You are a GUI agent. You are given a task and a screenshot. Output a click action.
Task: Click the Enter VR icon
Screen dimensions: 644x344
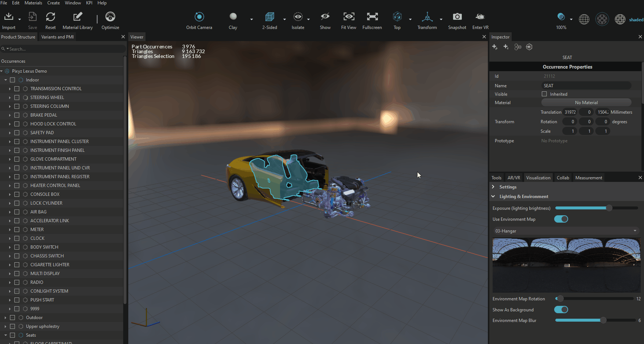pyautogui.click(x=480, y=17)
